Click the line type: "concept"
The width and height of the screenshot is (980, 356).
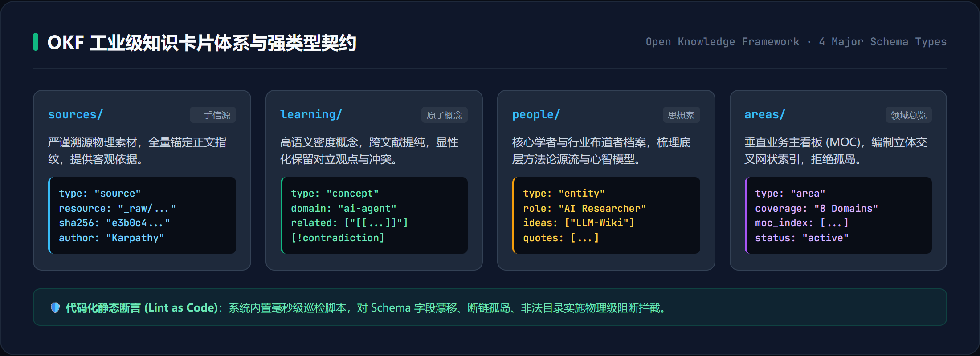coord(335,194)
